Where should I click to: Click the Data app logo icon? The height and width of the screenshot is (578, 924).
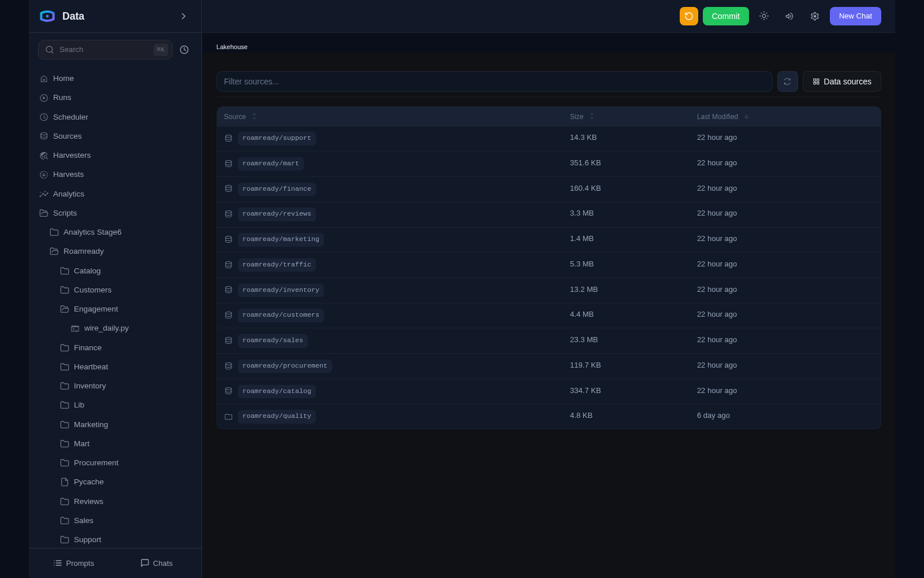pos(47,16)
